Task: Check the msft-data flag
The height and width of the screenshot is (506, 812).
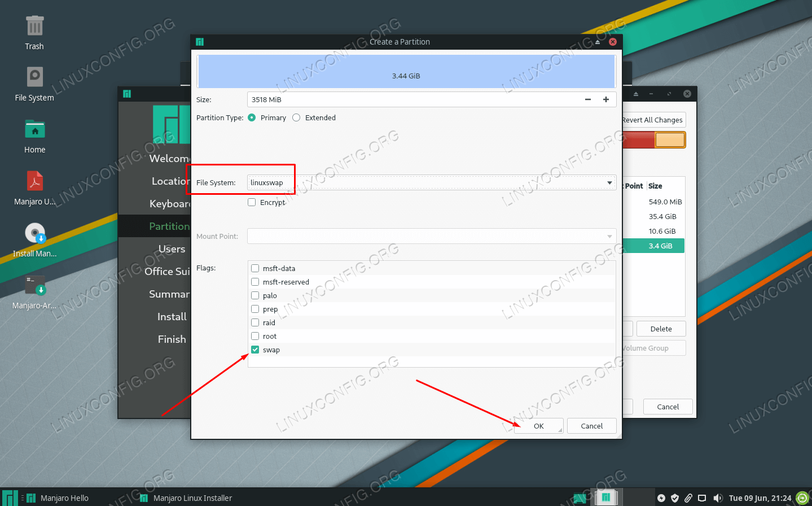Action: point(255,268)
